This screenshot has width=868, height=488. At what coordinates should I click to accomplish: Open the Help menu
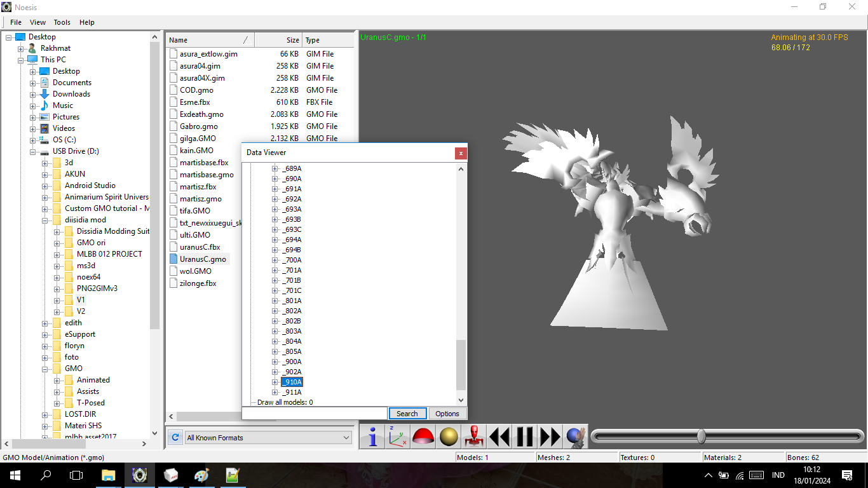click(x=87, y=22)
